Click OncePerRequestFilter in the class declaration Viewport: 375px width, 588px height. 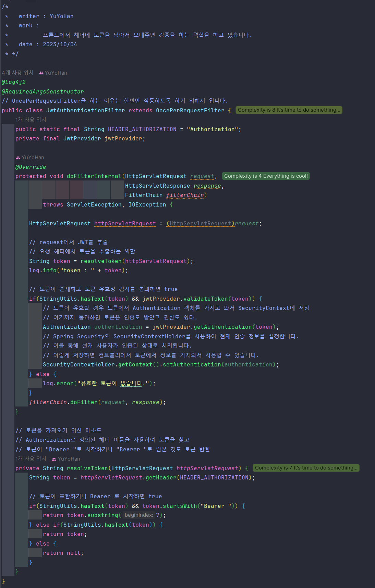(x=190, y=111)
